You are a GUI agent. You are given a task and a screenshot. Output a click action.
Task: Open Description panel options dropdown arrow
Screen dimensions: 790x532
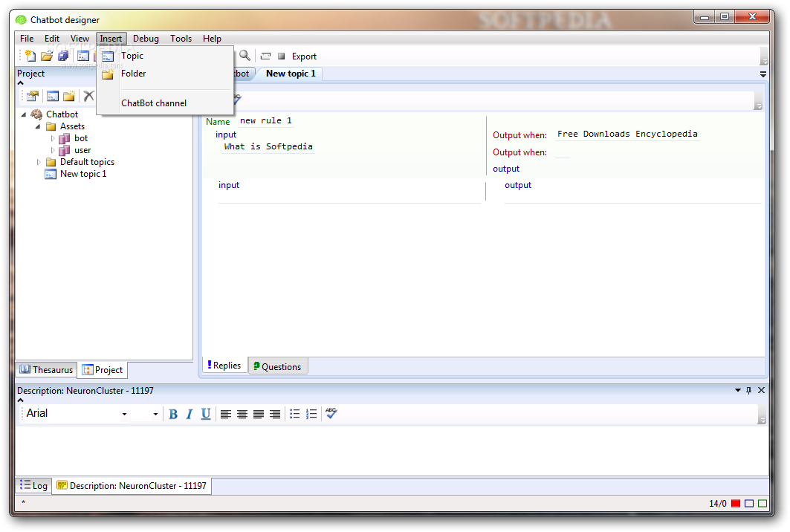click(x=737, y=390)
